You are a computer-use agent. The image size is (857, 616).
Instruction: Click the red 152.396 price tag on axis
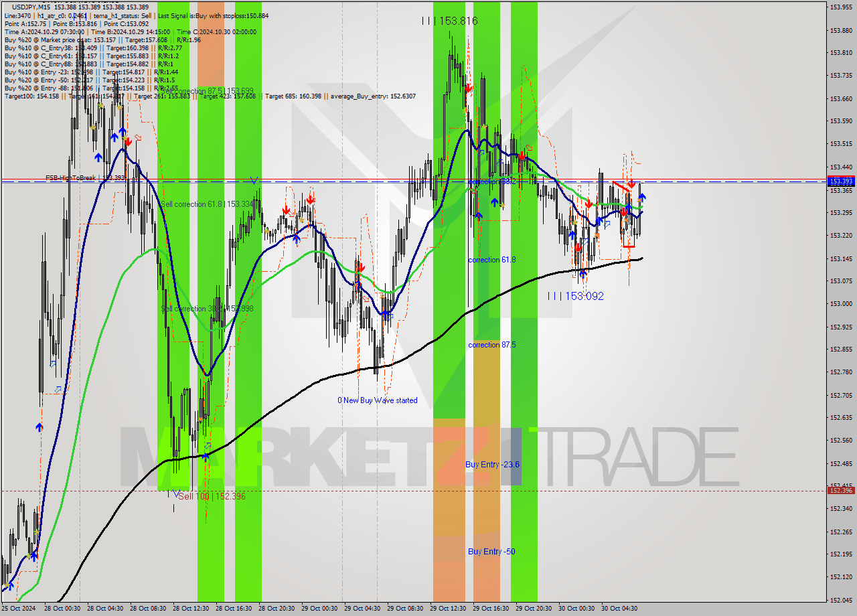pos(841,490)
